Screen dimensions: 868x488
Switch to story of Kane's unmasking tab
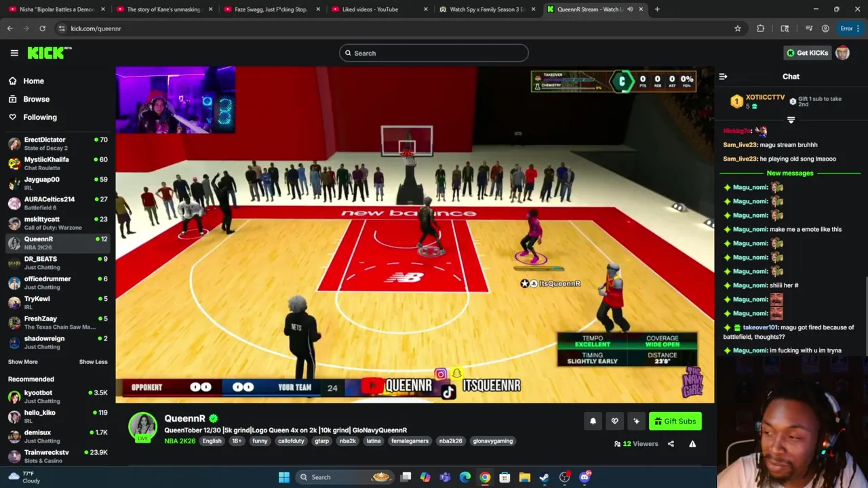click(163, 9)
